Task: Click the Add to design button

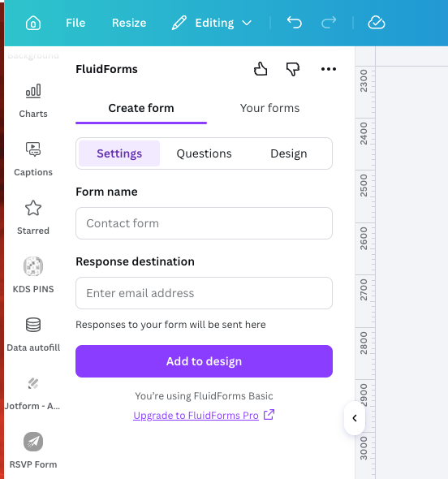Action: tap(204, 361)
